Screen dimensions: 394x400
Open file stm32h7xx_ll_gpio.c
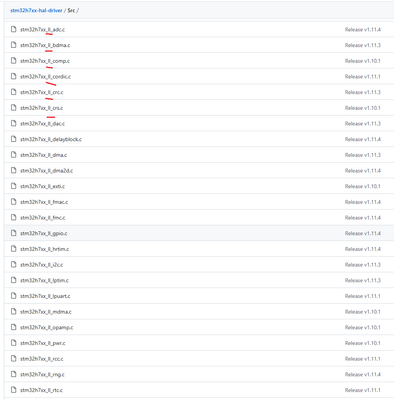click(44, 233)
